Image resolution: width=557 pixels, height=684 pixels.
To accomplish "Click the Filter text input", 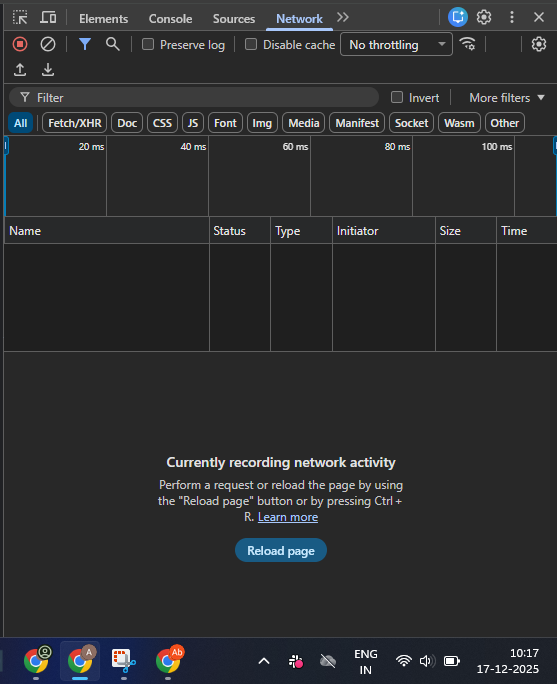I will click(194, 97).
